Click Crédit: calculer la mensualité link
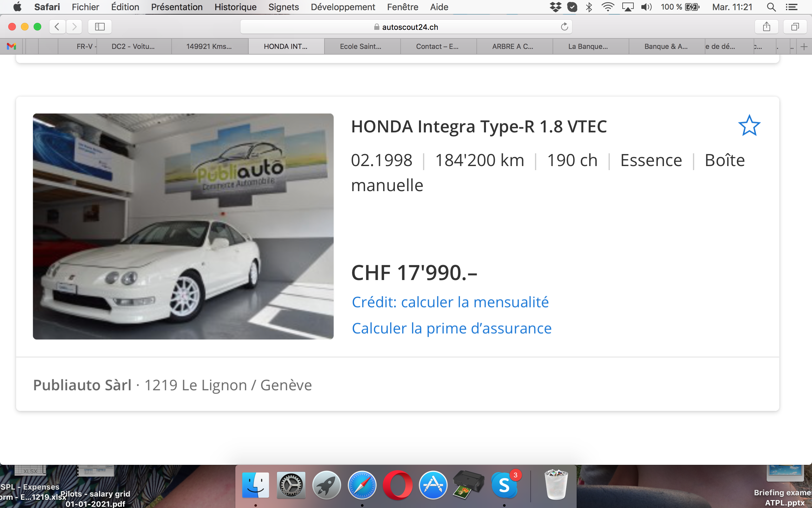Image resolution: width=812 pixels, height=508 pixels. (x=450, y=302)
